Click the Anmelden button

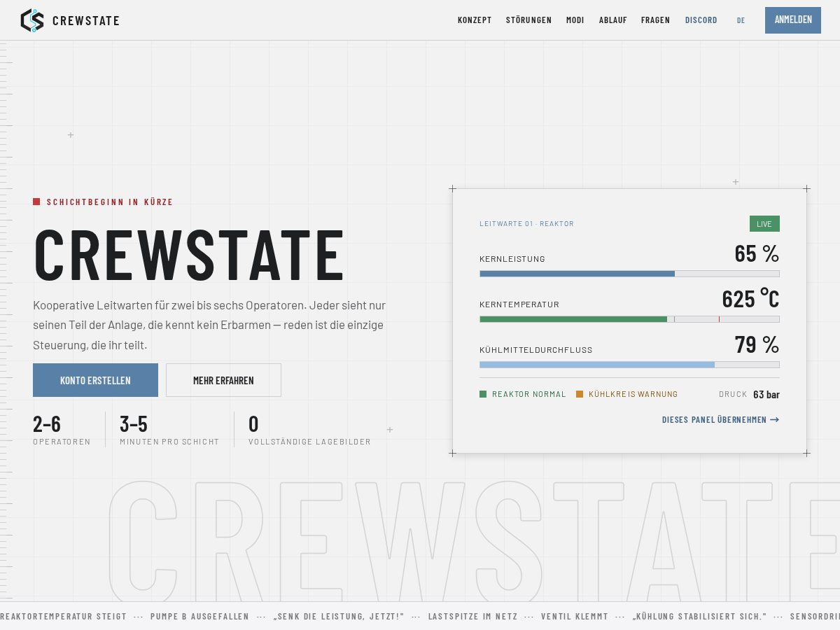[793, 20]
